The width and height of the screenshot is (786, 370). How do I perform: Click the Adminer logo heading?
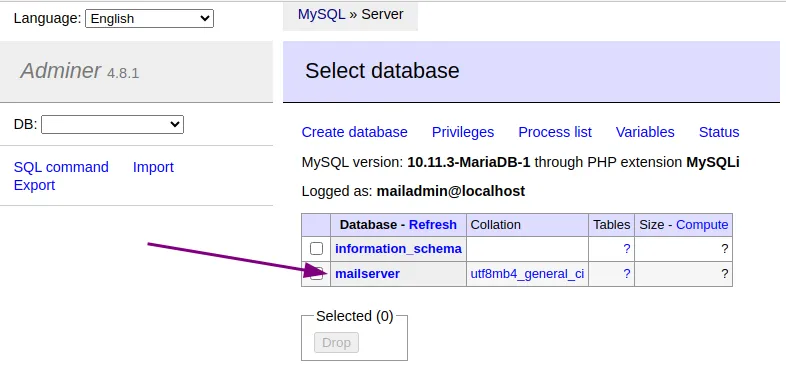pyautogui.click(x=61, y=71)
